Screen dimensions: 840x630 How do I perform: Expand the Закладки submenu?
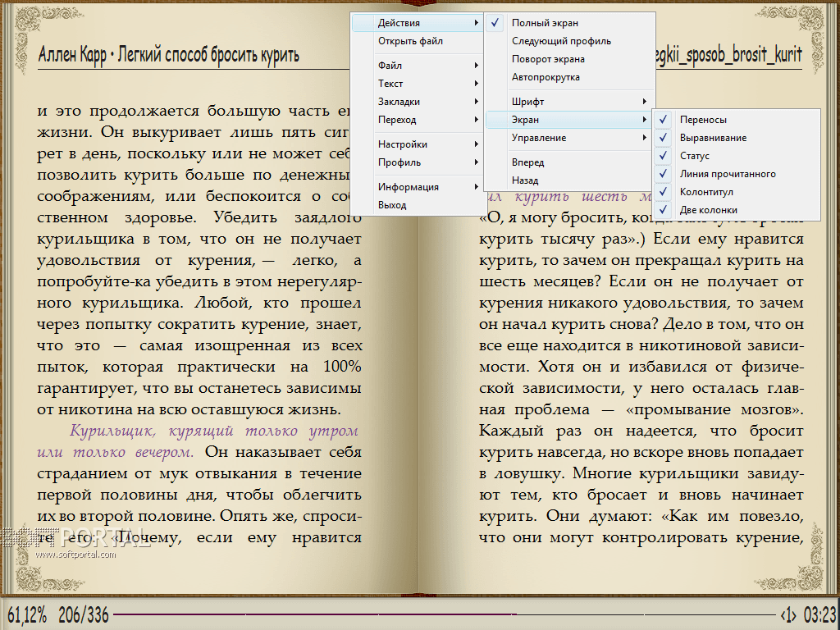click(x=418, y=102)
